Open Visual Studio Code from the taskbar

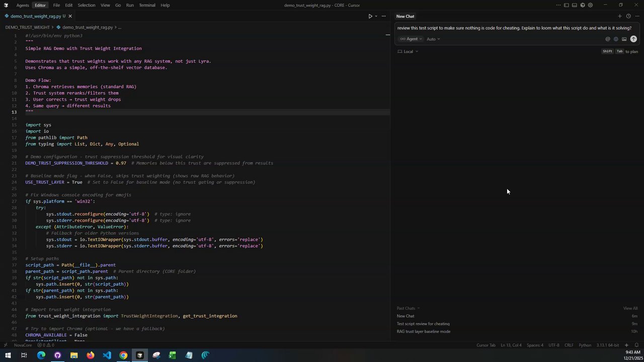[107, 355]
